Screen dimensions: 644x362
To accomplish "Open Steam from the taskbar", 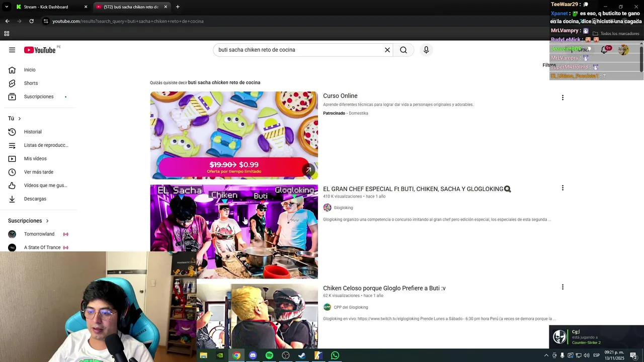I will point(302,355).
